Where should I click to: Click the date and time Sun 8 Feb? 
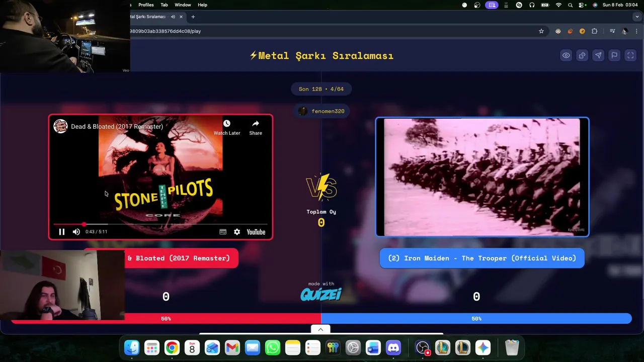coord(620,5)
